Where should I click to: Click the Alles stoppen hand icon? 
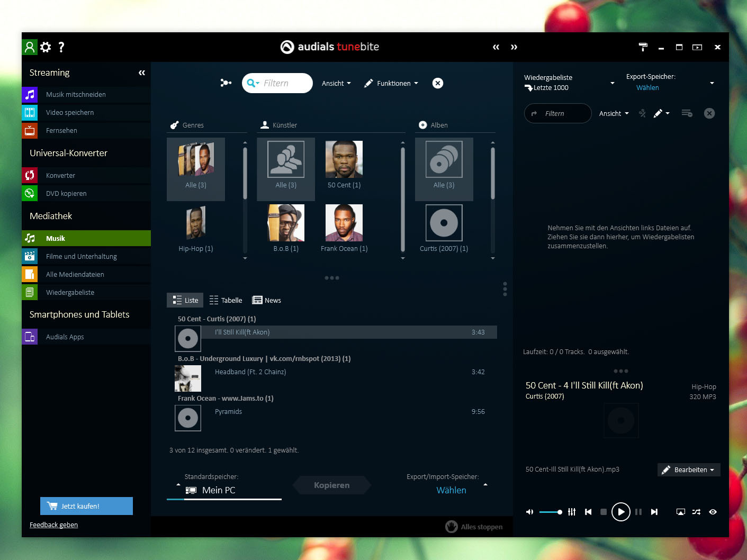tap(452, 527)
